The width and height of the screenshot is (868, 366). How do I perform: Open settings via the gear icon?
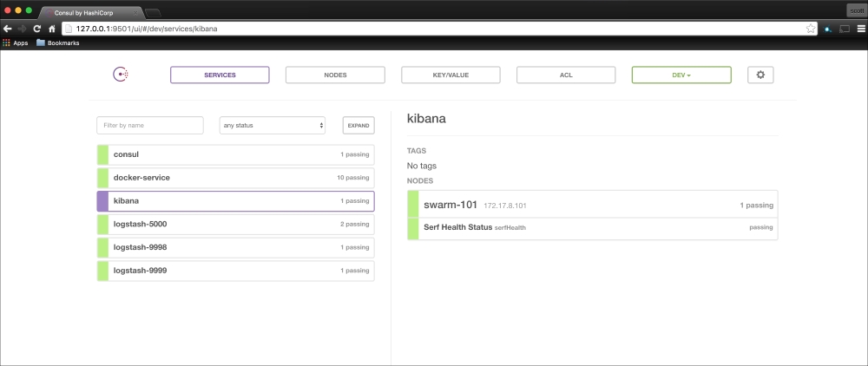pyautogui.click(x=760, y=75)
